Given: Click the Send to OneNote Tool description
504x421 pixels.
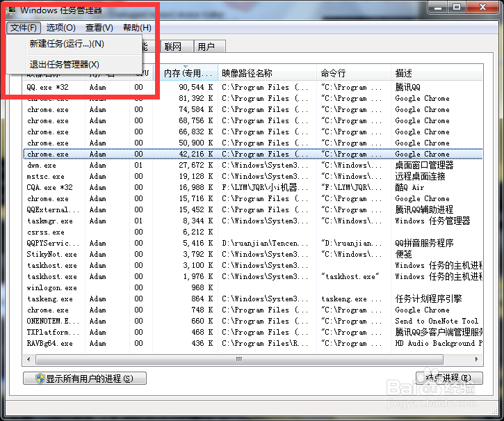Looking at the screenshot, I should (437, 321).
